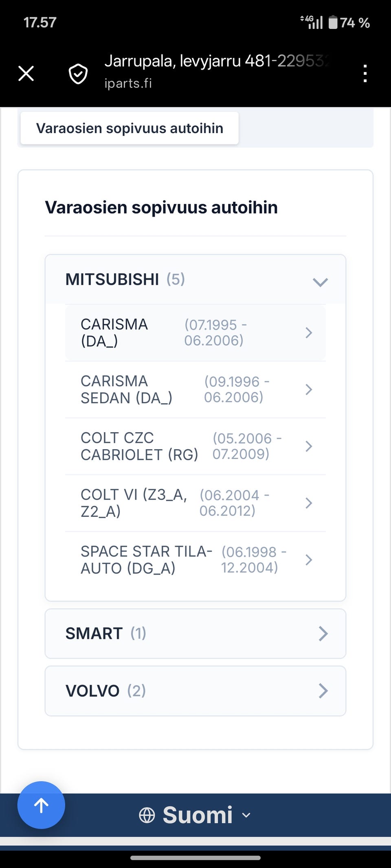The width and height of the screenshot is (391, 868).
Task: Tap the arrow next to CARISMA (DA_)
Action: pyautogui.click(x=309, y=333)
